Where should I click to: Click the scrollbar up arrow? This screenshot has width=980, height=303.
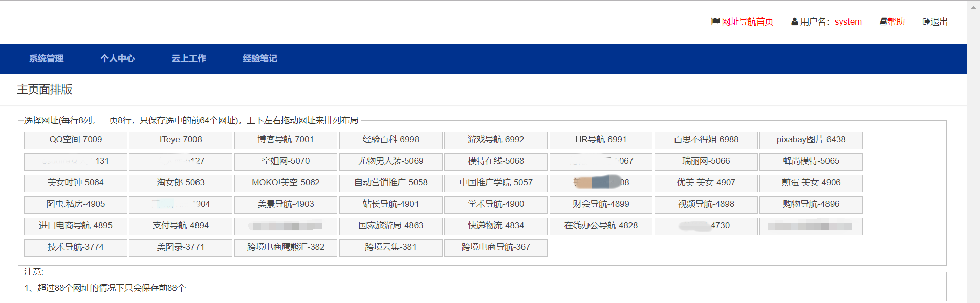pos(973,7)
